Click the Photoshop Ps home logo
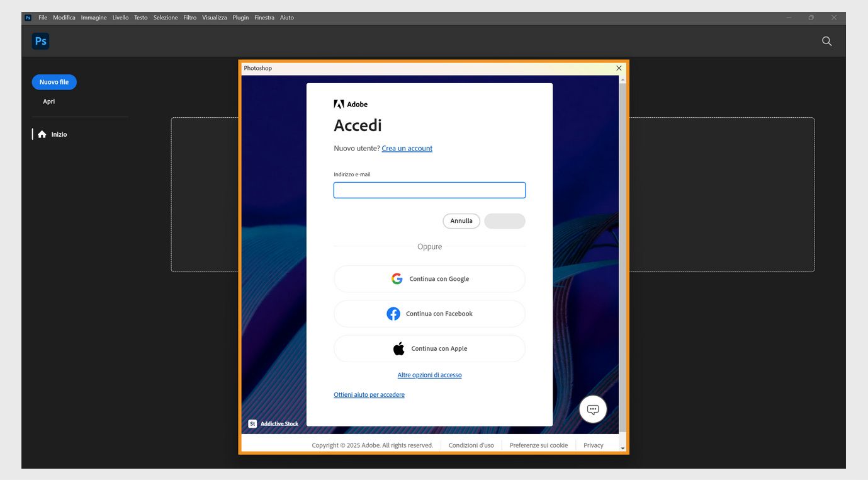This screenshot has height=480, width=868. click(41, 42)
